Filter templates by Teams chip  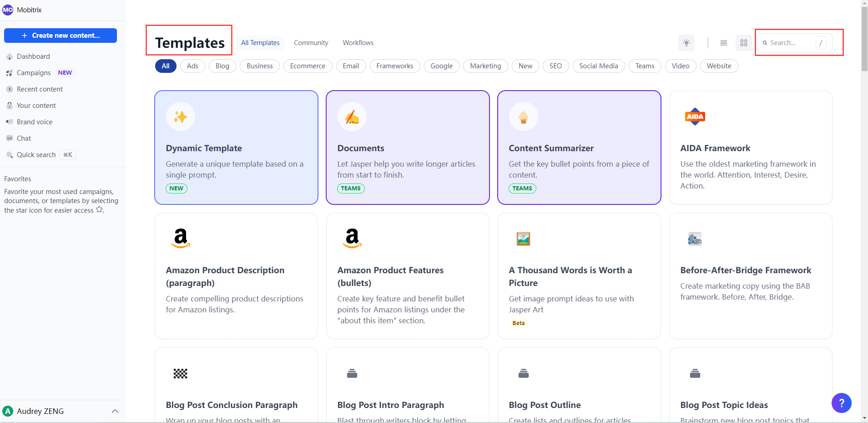(x=645, y=66)
